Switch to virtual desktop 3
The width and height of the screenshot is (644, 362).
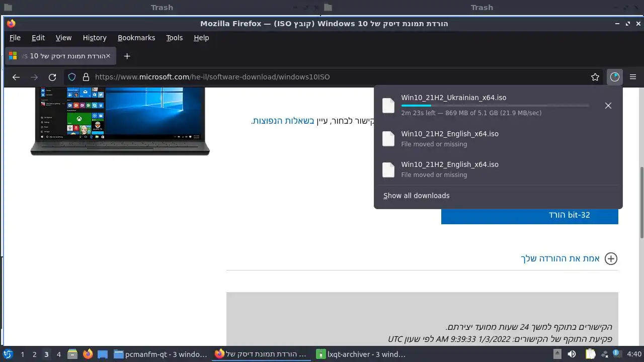point(46,354)
